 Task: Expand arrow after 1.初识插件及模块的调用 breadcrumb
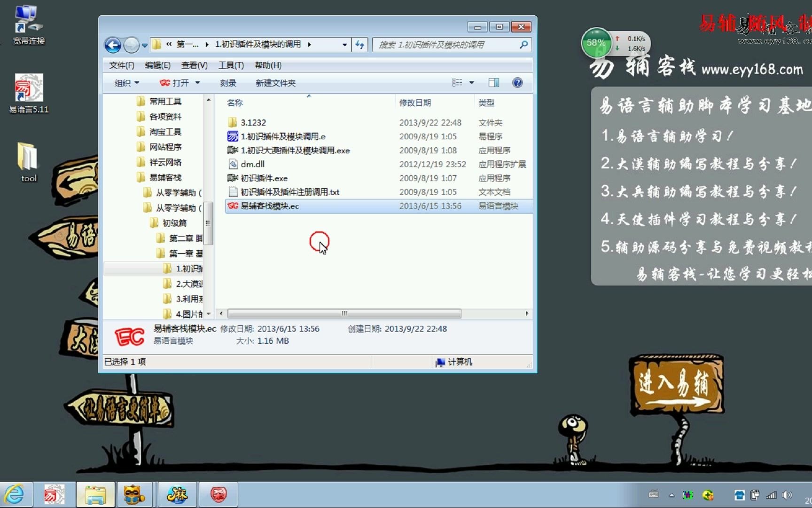309,45
